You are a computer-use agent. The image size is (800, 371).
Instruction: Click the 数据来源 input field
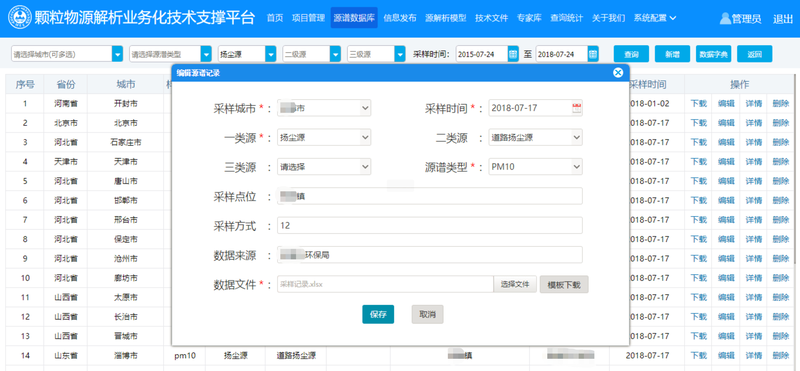430,255
